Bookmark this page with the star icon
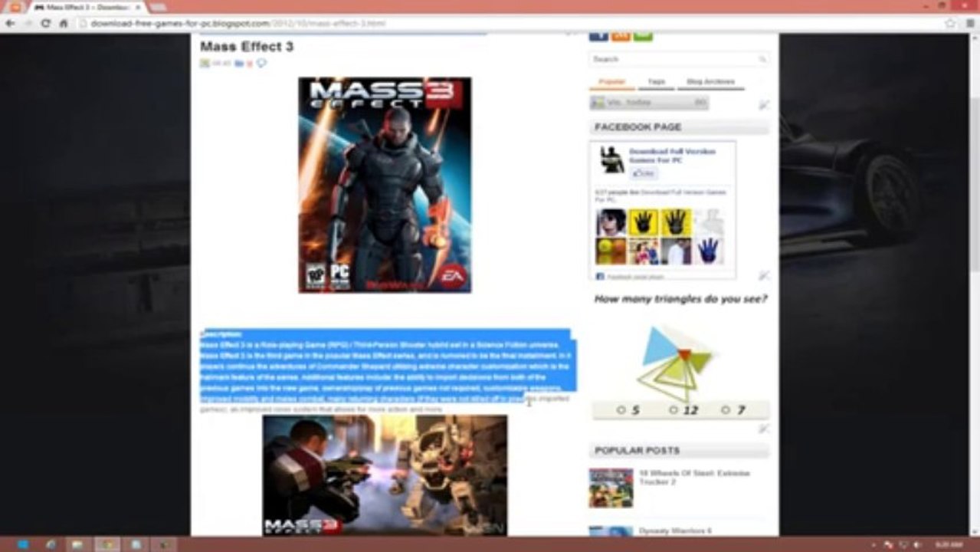 pos(950,23)
